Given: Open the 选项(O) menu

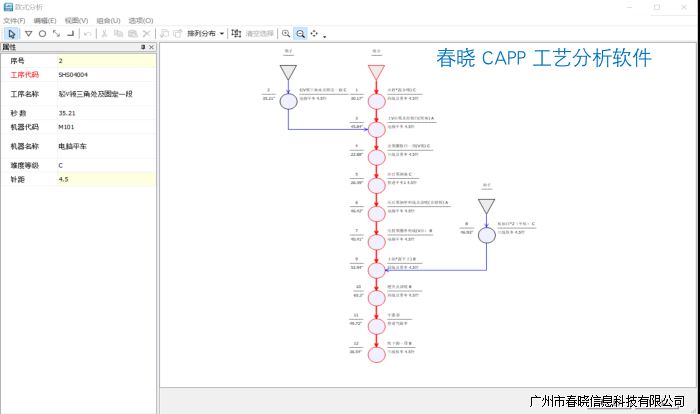Looking at the screenshot, I should (x=141, y=20).
